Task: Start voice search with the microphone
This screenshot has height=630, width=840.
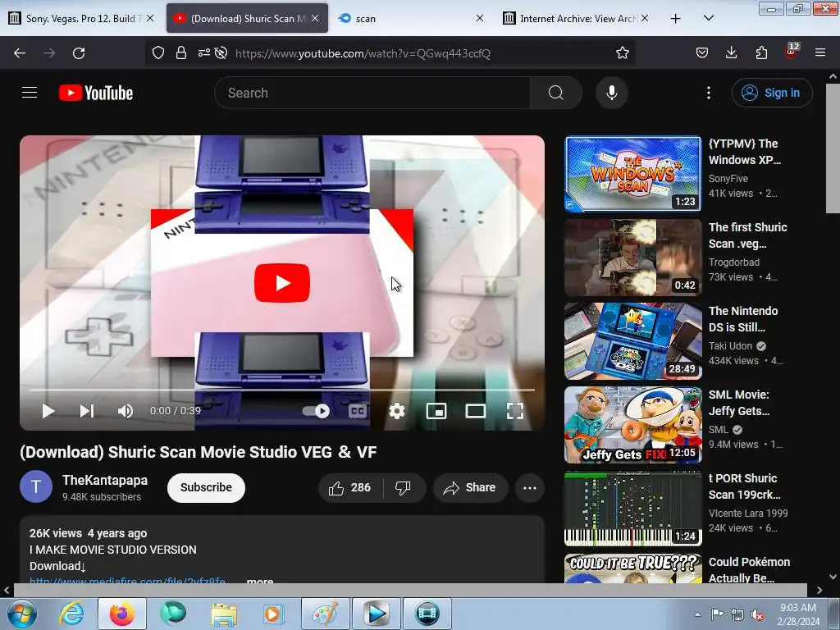Action: click(611, 93)
